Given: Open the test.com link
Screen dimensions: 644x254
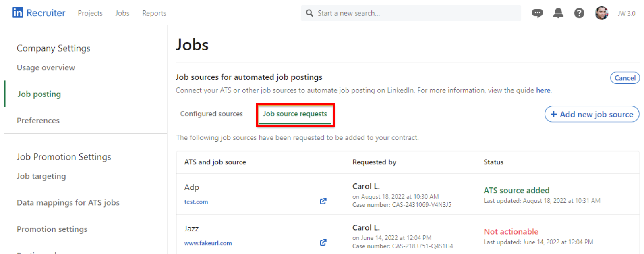Looking at the screenshot, I should 196,202.
